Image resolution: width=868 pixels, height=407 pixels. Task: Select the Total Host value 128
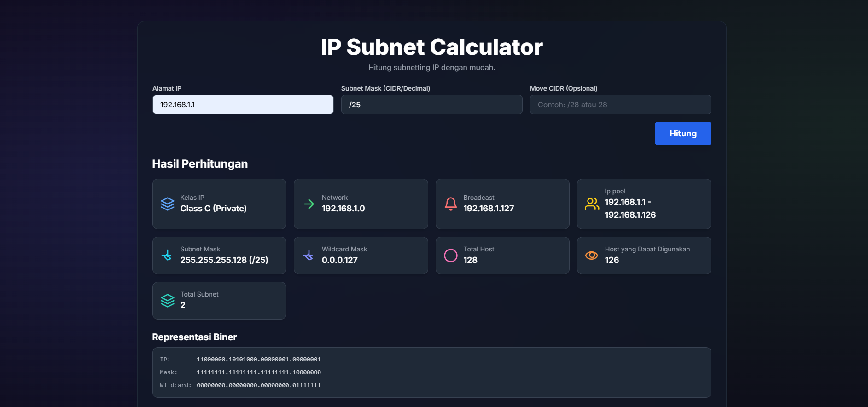[x=470, y=260]
